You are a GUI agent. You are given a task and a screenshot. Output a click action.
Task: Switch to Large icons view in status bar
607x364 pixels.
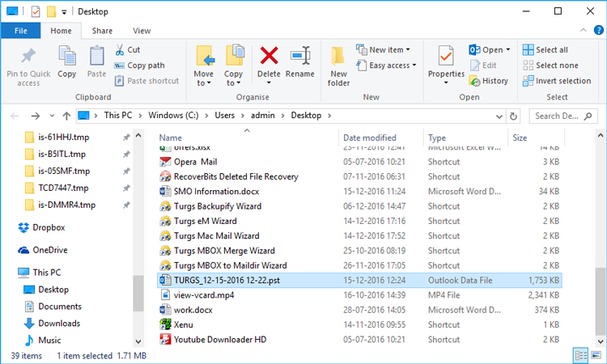(596, 355)
